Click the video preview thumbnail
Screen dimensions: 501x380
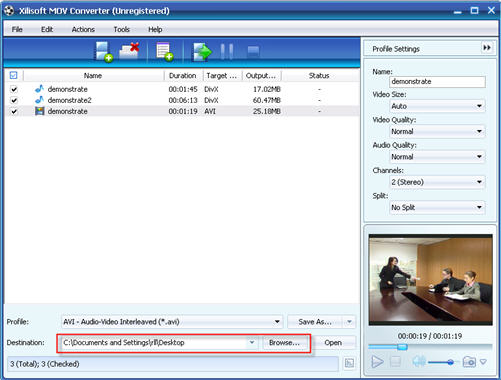tap(430, 280)
